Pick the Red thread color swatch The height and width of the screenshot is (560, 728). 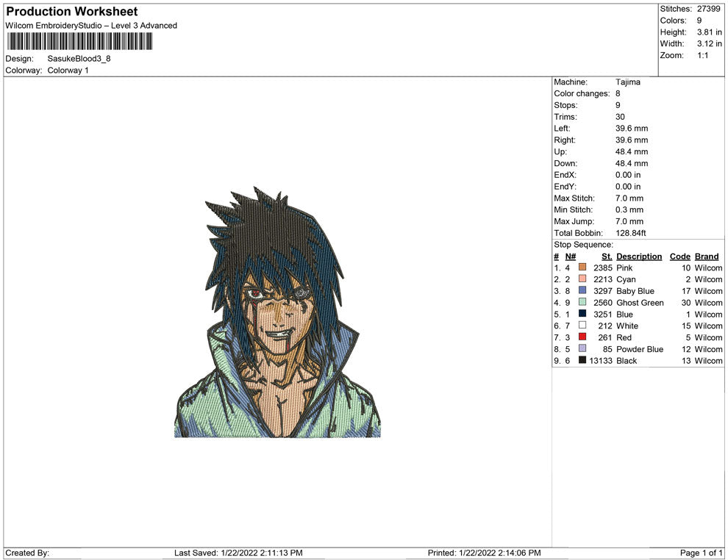click(582, 337)
